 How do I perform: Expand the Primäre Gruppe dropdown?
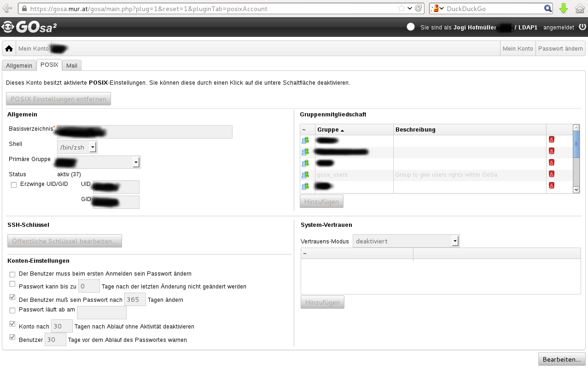click(135, 162)
